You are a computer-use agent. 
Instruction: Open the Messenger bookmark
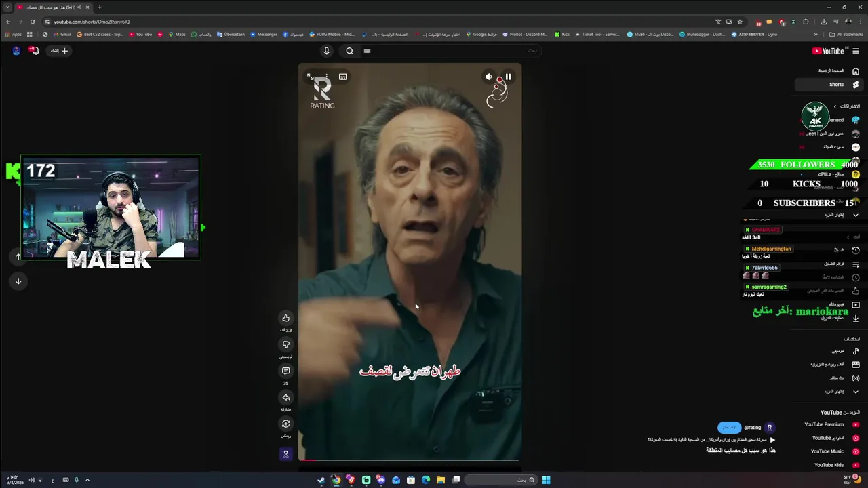point(264,34)
